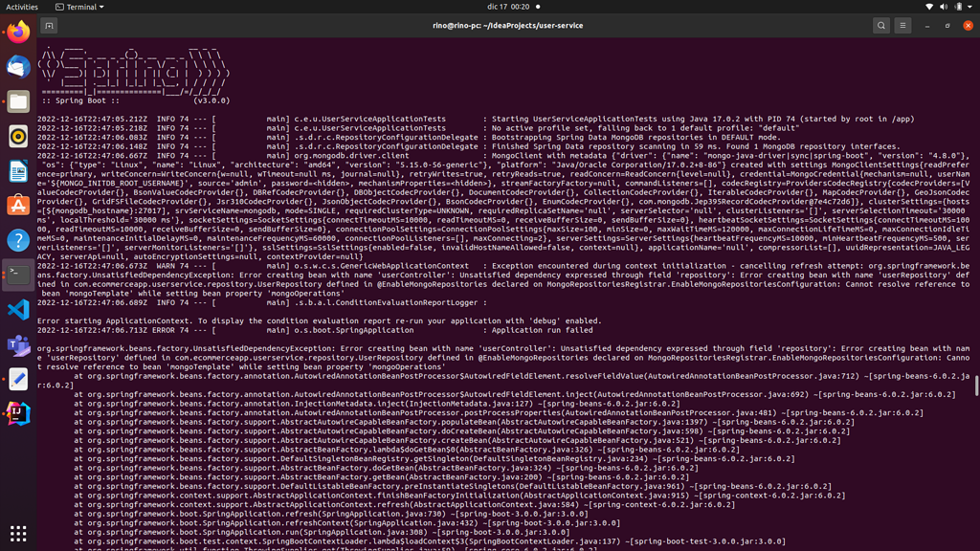The image size is (980, 551).
Task: Expand the Terminal app menu in top bar
Action: [80, 7]
